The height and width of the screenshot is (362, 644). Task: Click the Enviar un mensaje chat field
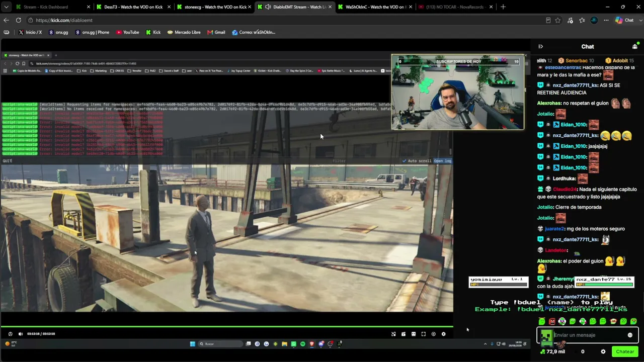click(x=588, y=335)
